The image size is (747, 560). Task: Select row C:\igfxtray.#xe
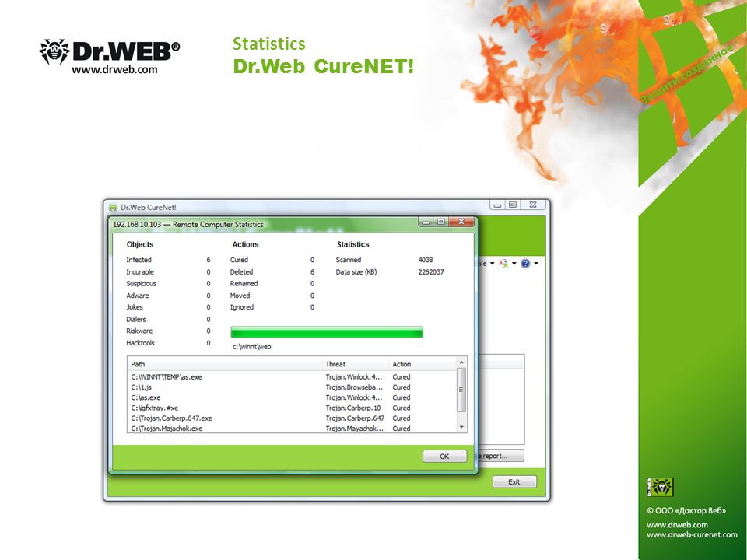coord(292,408)
